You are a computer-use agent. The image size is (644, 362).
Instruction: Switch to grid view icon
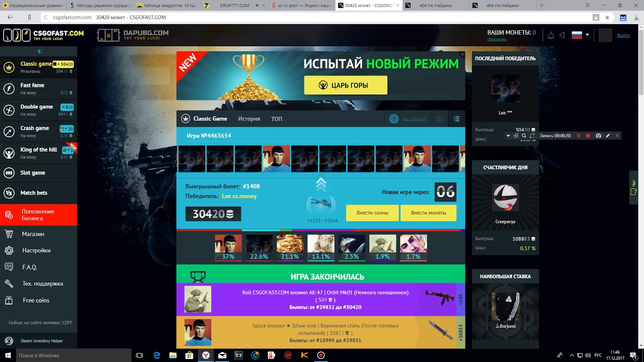tap(439, 119)
